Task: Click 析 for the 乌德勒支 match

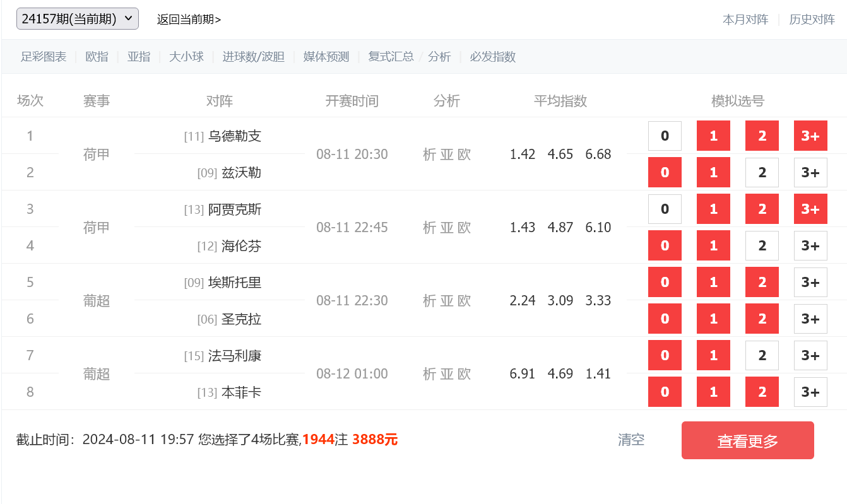Action: point(430,155)
